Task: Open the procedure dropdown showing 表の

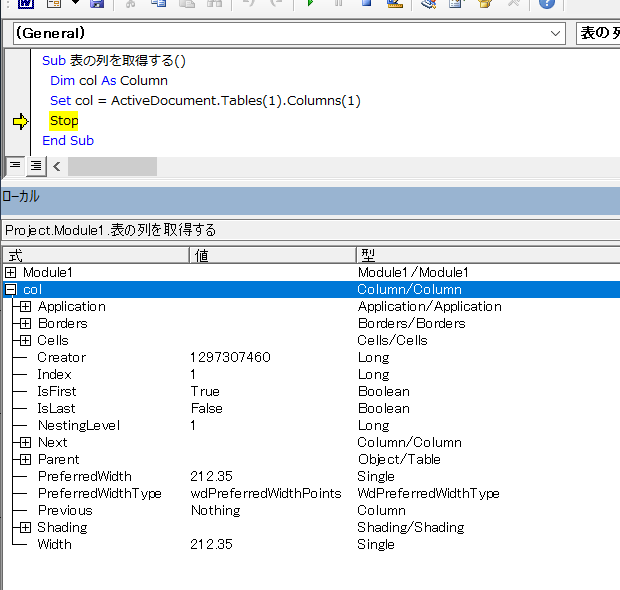Action: (x=598, y=34)
